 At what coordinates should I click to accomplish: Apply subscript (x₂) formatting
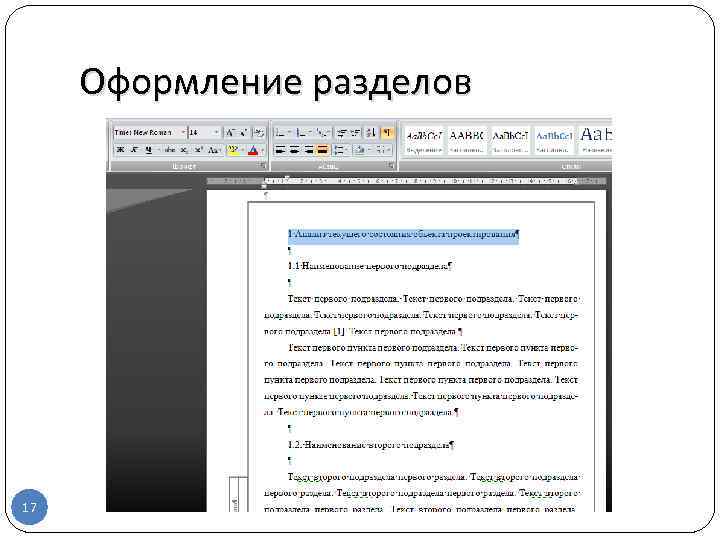pos(184,150)
